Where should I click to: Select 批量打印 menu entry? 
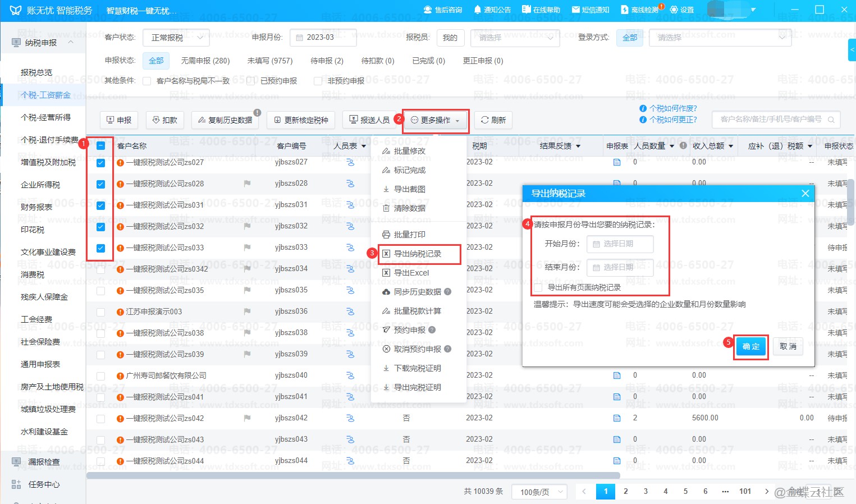point(409,235)
